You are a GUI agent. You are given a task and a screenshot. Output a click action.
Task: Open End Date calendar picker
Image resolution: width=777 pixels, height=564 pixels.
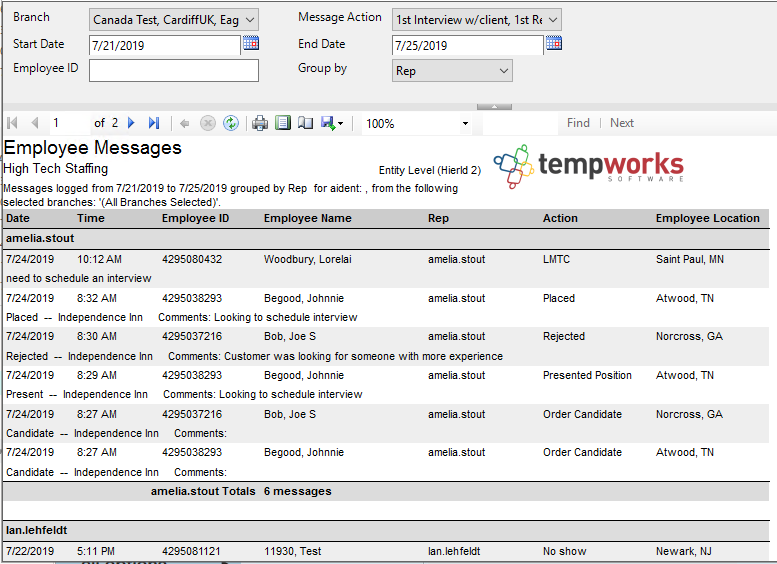coord(554,43)
